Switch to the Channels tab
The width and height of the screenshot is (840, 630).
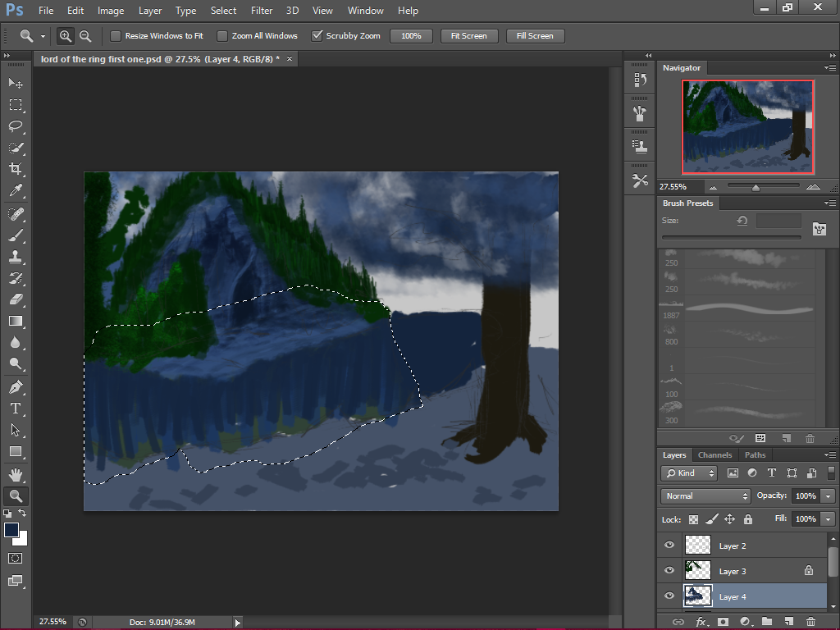click(714, 454)
